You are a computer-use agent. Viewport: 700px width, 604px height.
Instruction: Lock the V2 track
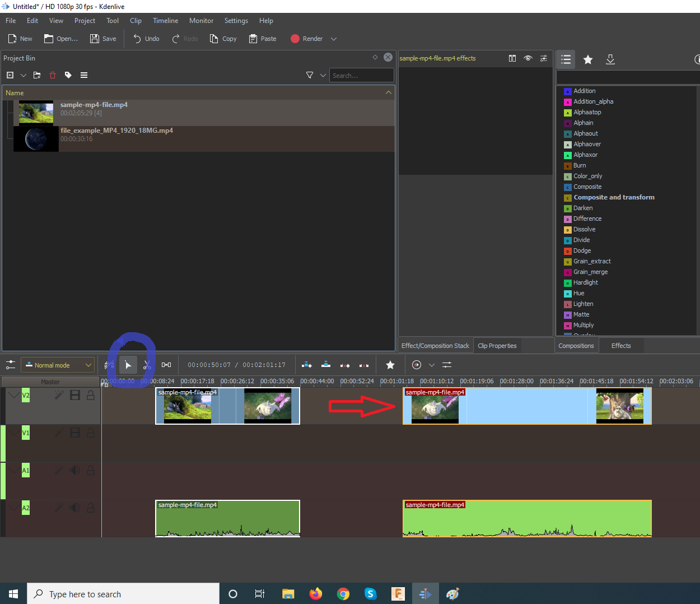pos(91,395)
